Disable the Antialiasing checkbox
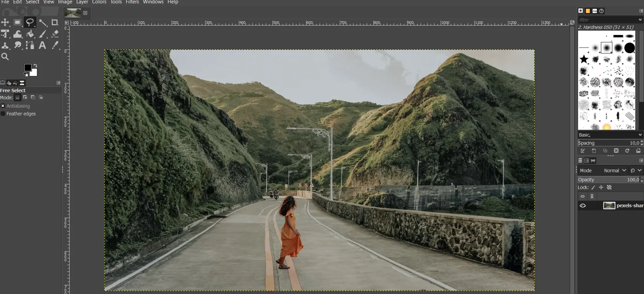 [3, 106]
